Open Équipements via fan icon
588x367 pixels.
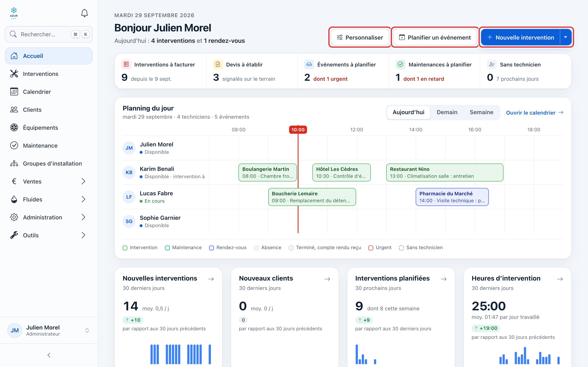[x=14, y=127]
